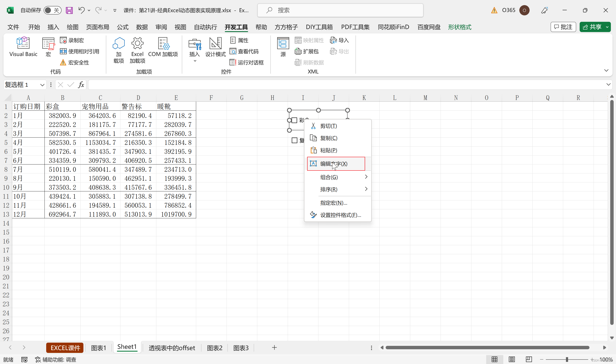
Task: Tick the 彩盒 checkbox box
Action: click(x=294, y=120)
